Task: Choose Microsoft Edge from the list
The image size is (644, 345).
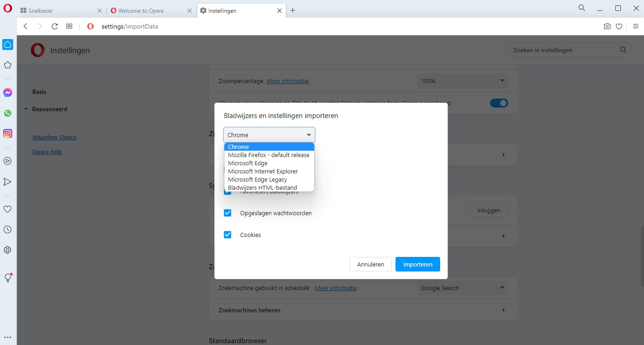Action: [x=269, y=163]
